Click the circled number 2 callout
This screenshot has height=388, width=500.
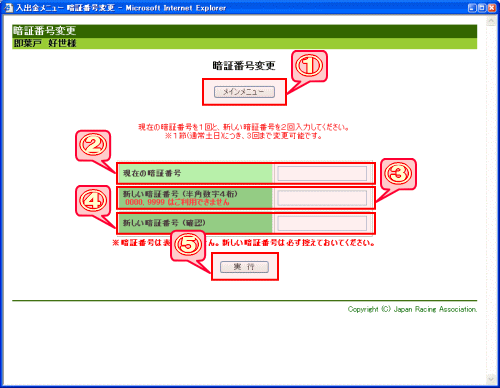point(93,145)
